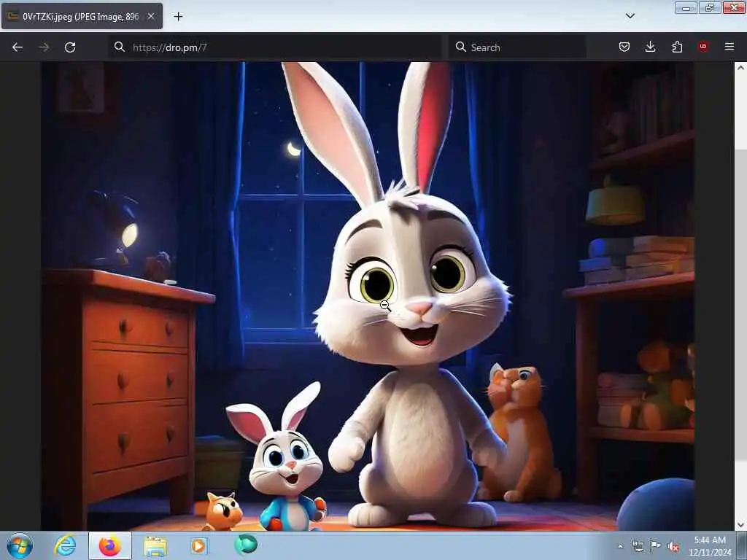Reload the current page
The image size is (747, 560).
point(70,47)
